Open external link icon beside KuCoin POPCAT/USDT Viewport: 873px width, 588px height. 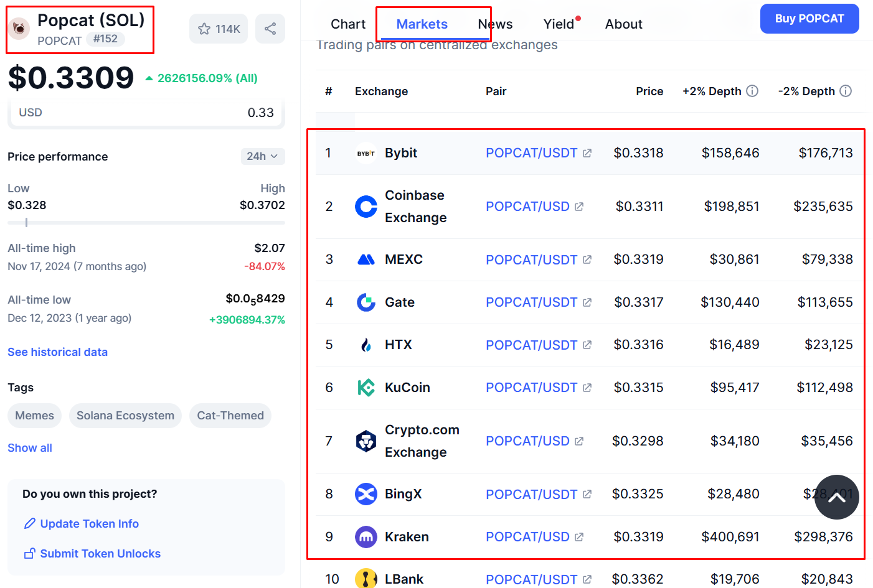click(587, 388)
